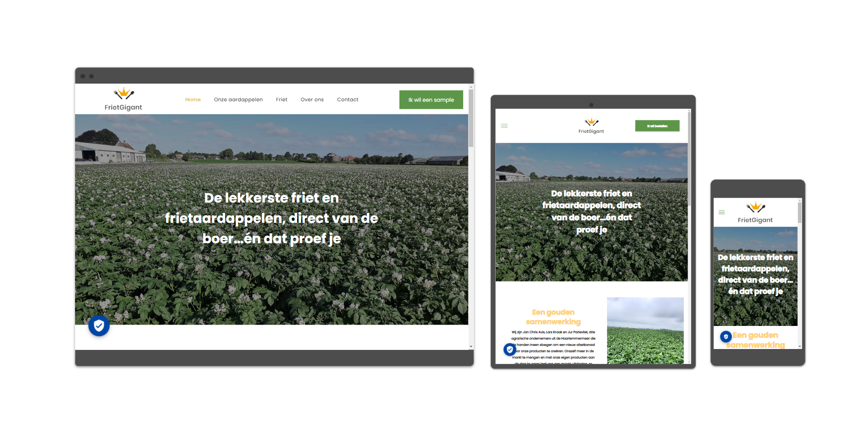868x434 pixels.
Task: Click the blue shield badge in tablet preview
Action: coord(510,349)
